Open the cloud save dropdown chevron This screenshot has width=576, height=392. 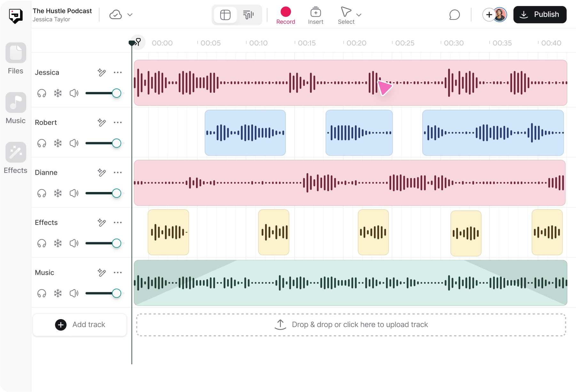pos(130,15)
